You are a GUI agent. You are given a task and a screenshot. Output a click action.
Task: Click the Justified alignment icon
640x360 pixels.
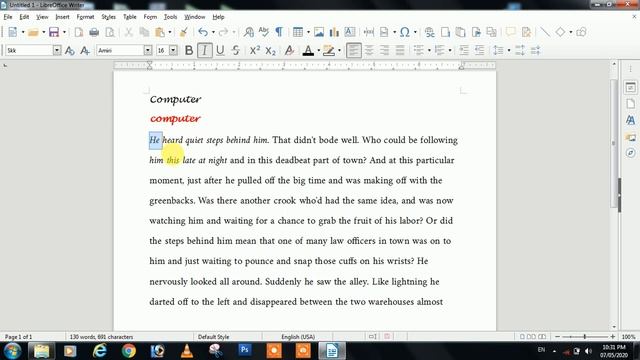(x=400, y=50)
